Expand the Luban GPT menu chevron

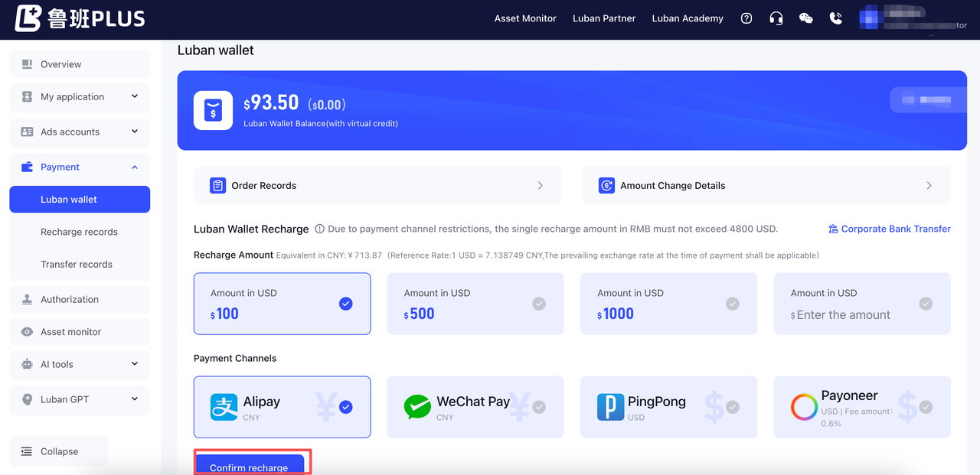click(135, 399)
